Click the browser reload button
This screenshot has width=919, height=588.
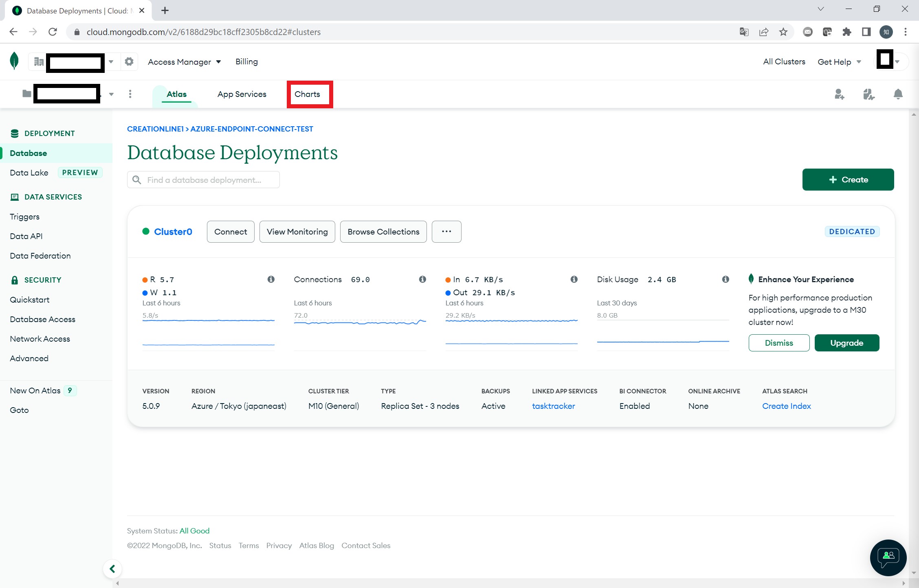53,32
